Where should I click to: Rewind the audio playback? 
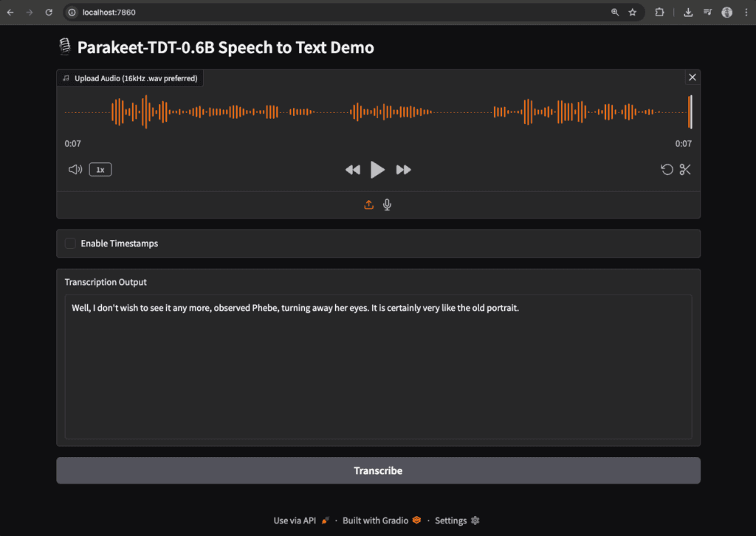point(353,170)
